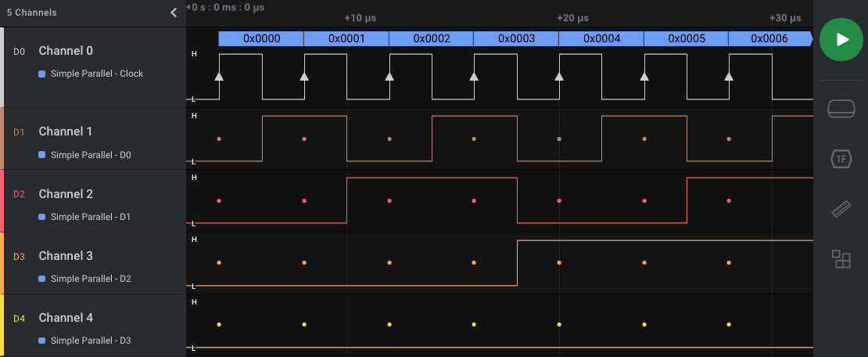Click the first rising edge arrow on Channel 0
The image size is (868, 357).
219,76
